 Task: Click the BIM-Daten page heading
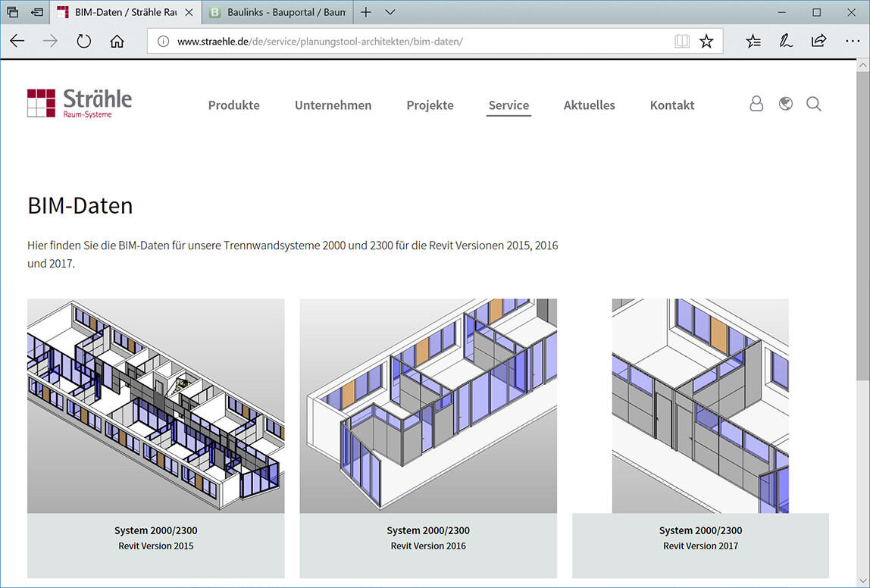point(80,206)
